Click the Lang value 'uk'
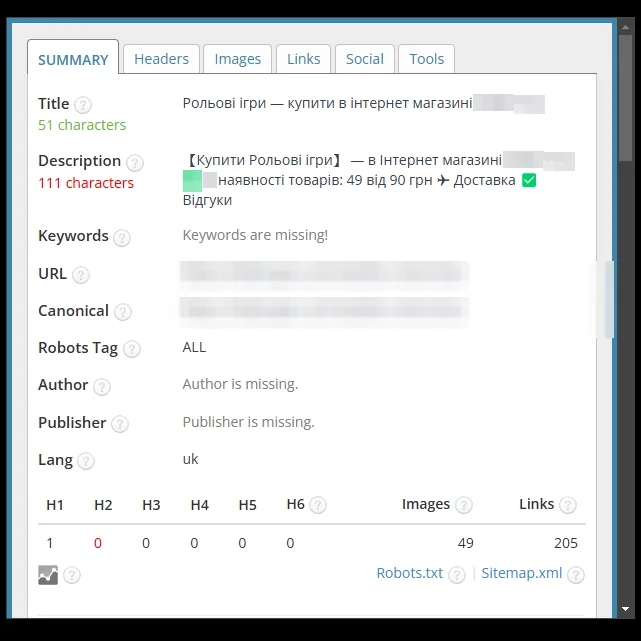 (x=191, y=459)
